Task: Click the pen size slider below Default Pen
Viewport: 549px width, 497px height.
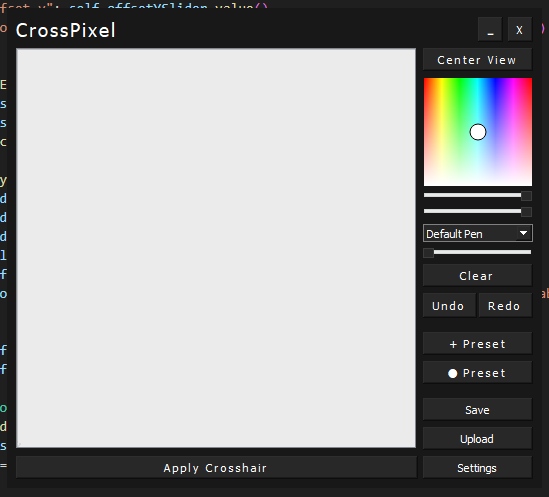Action: pos(478,253)
